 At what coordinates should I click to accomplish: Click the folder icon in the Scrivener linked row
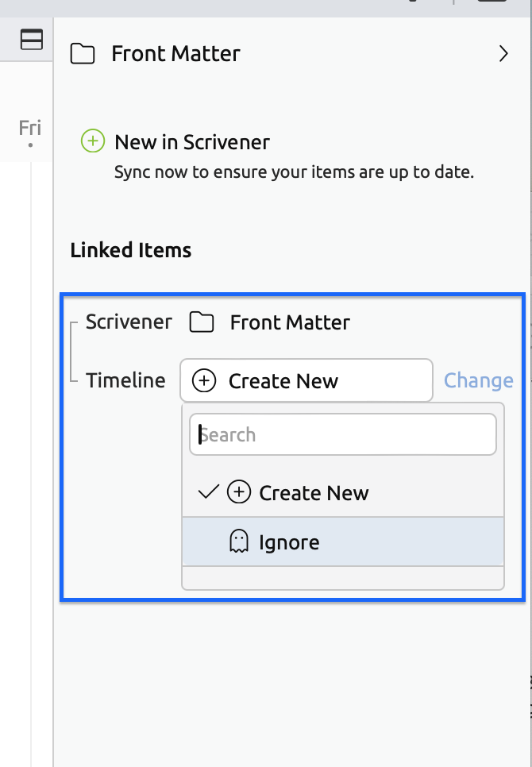click(x=202, y=323)
